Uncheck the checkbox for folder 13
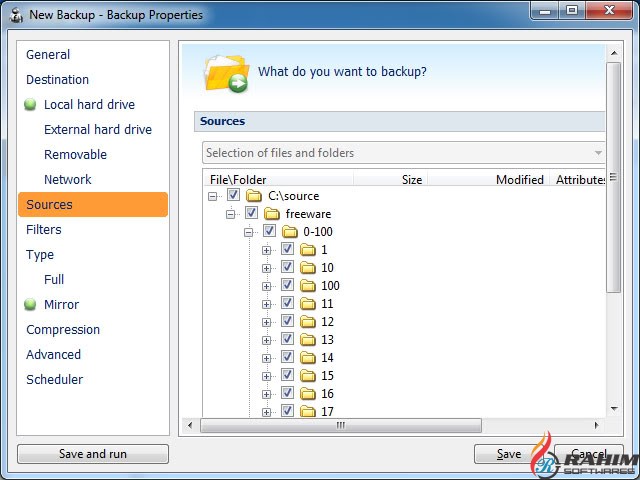640x480 pixels. pos(287,338)
